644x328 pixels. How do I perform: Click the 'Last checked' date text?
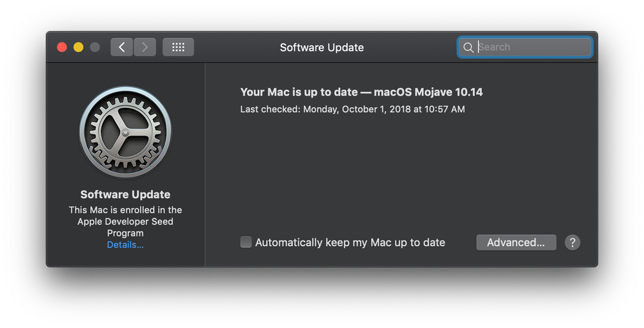tap(352, 109)
